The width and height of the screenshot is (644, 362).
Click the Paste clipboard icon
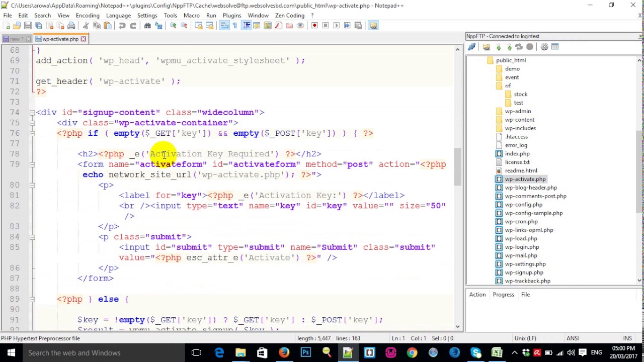pos(108,26)
